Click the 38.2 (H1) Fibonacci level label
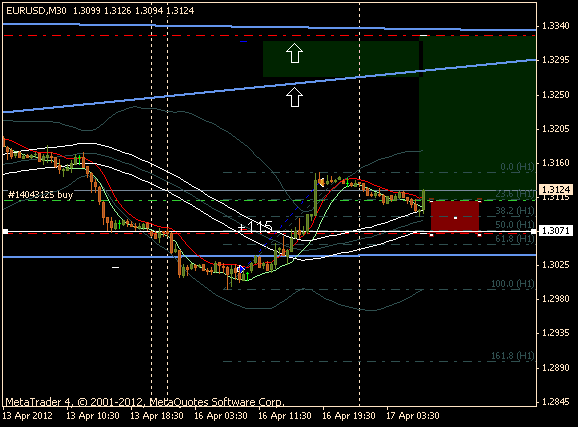The image size is (578, 427). (x=515, y=211)
